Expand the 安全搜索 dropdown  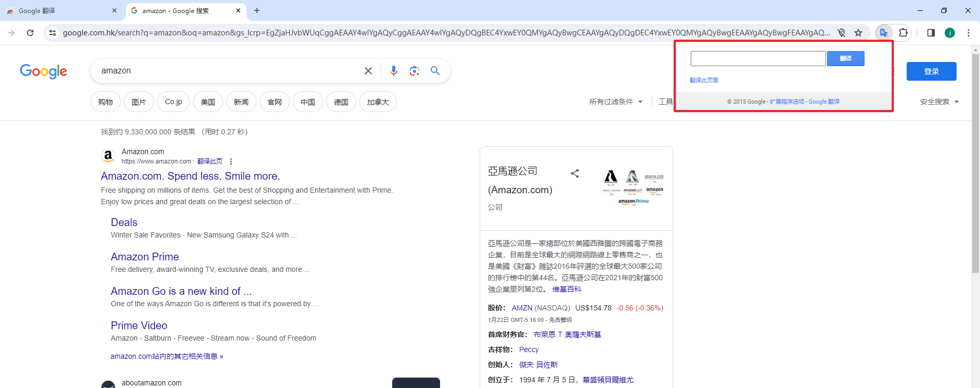[939, 102]
